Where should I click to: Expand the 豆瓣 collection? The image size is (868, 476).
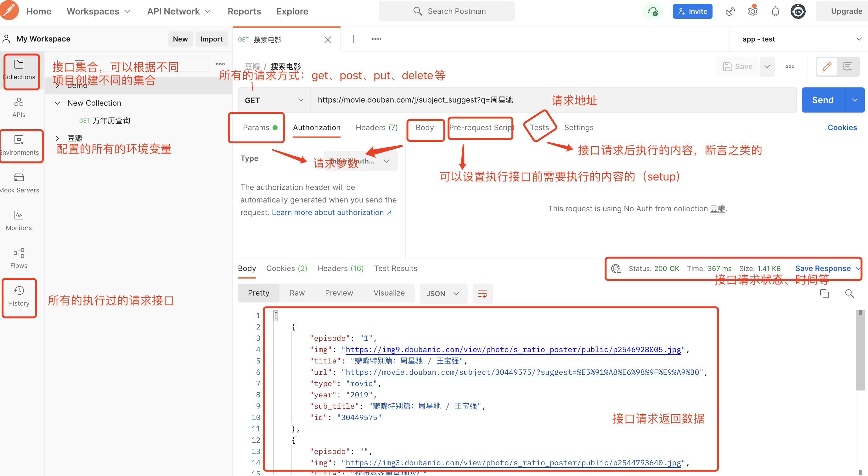pyautogui.click(x=57, y=138)
